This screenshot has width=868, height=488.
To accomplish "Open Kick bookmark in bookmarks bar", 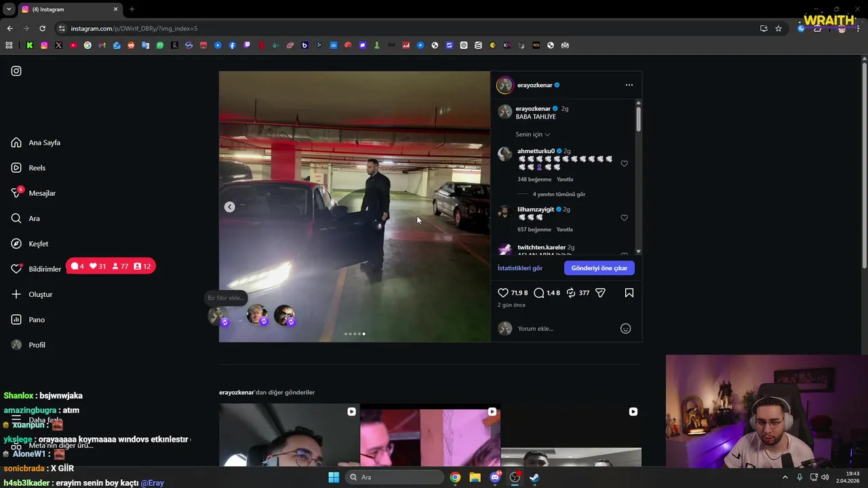I will (x=30, y=45).
